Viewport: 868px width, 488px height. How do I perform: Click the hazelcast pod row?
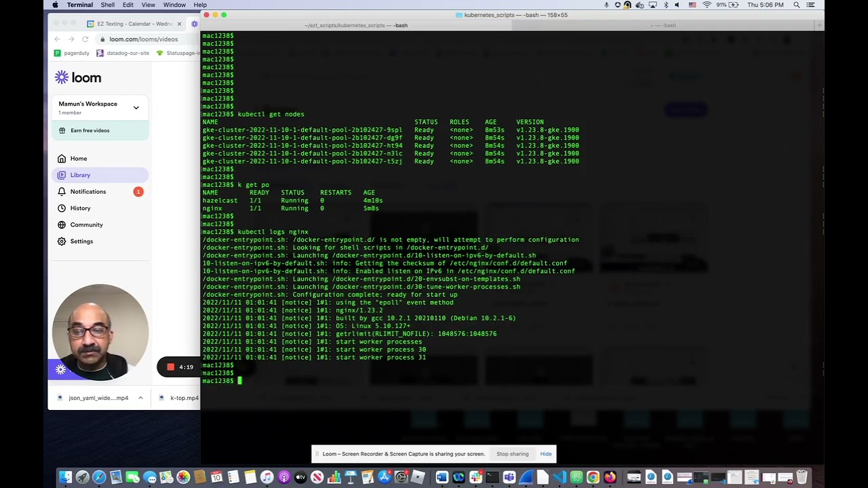292,201
